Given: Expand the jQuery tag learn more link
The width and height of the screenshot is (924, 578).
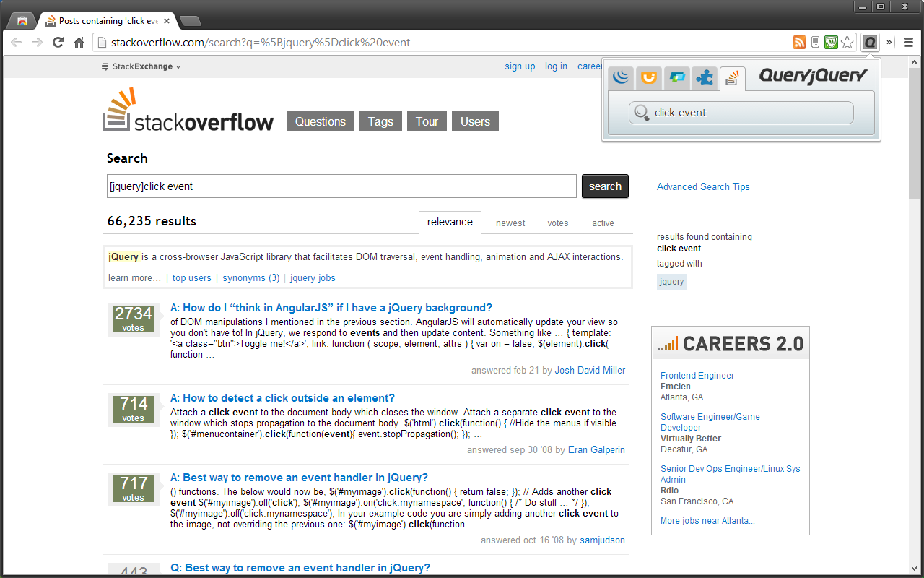Looking at the screenshot, I should pos(135,278).
